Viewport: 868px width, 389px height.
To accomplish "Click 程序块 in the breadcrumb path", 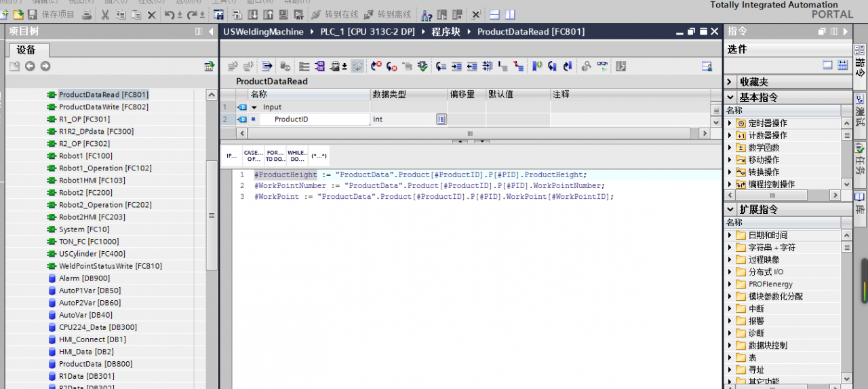I will pos(446,32).
